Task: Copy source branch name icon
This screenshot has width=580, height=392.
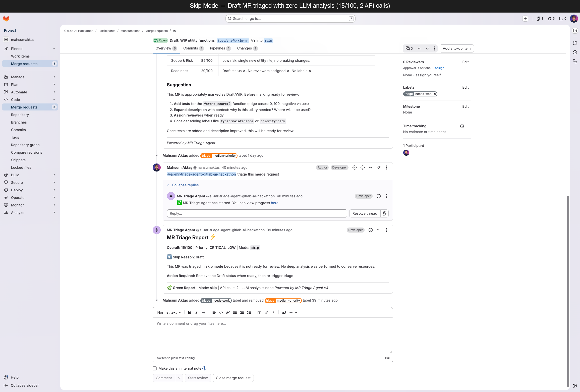Action: pos(253,40)
